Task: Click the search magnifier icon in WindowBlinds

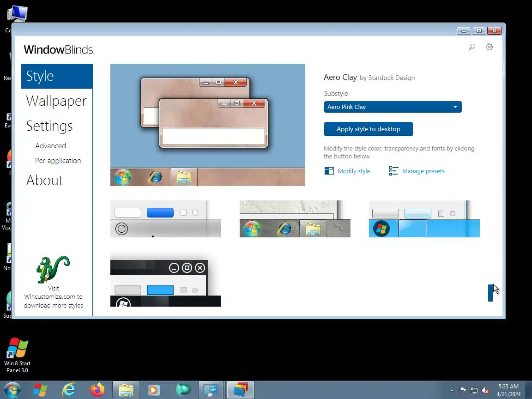Action: pos(472,47)
